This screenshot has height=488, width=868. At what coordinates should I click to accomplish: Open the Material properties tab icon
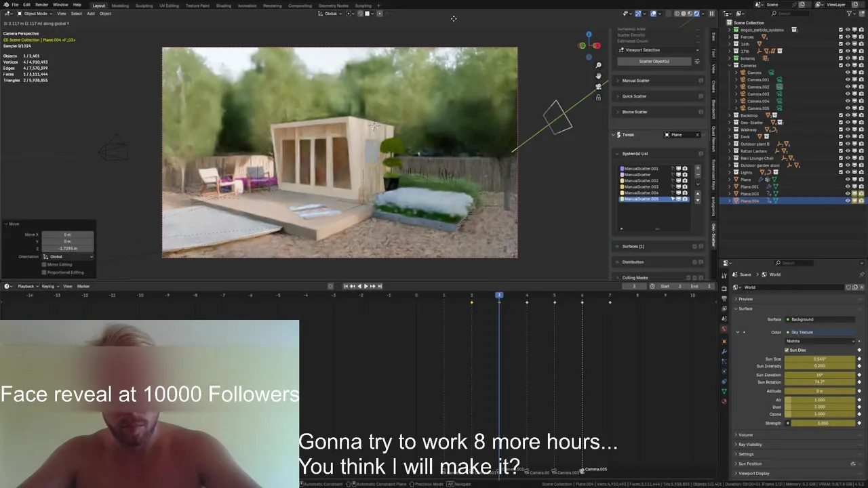(724, 401)
